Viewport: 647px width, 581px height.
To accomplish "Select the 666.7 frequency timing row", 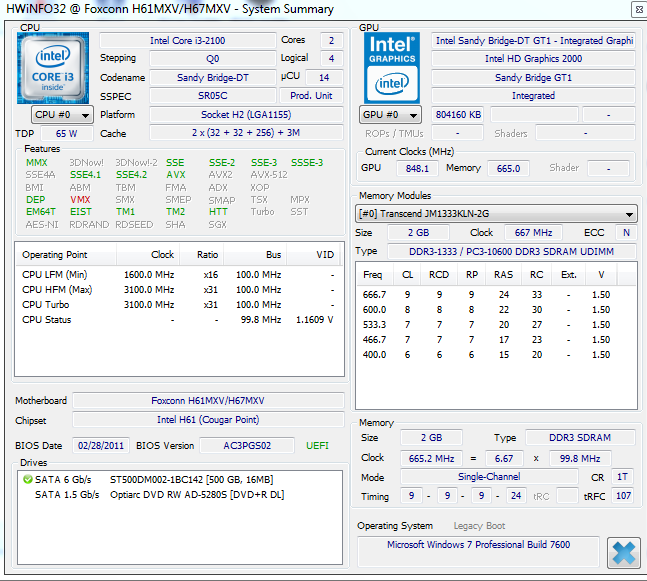I will [x=496, y=295].
